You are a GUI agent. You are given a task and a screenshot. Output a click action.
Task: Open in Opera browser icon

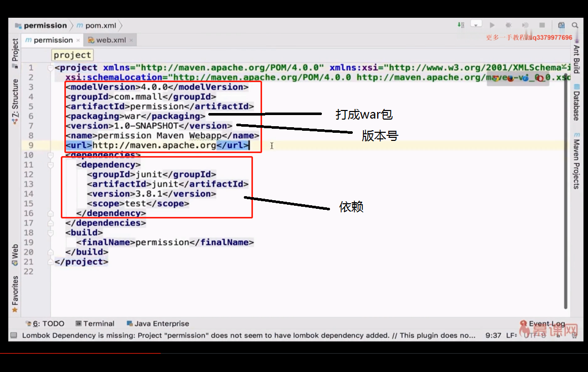(x=540, y=79)
